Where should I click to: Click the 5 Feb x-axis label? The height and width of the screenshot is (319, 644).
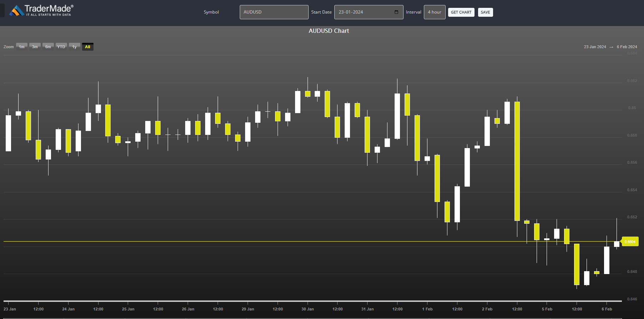(547, 309)
